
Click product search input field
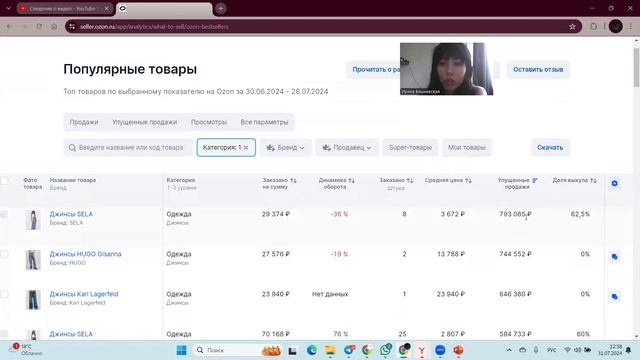coord(128,148)
